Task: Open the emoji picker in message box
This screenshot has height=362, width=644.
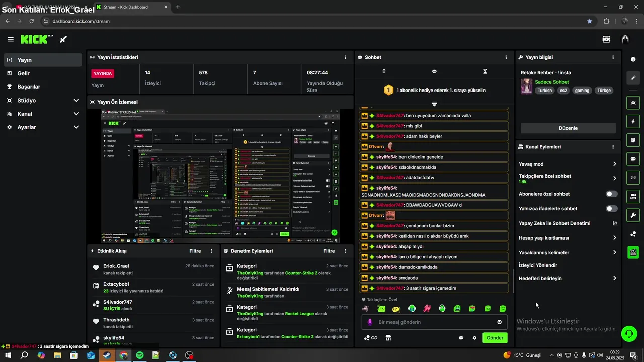Action: (499, 322)
